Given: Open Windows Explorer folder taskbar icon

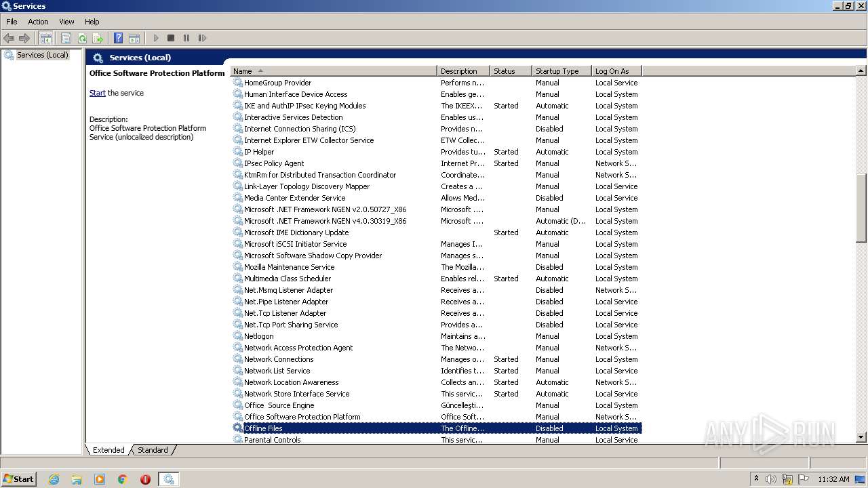Looking at the screenshot, I should tap(77, 479).
